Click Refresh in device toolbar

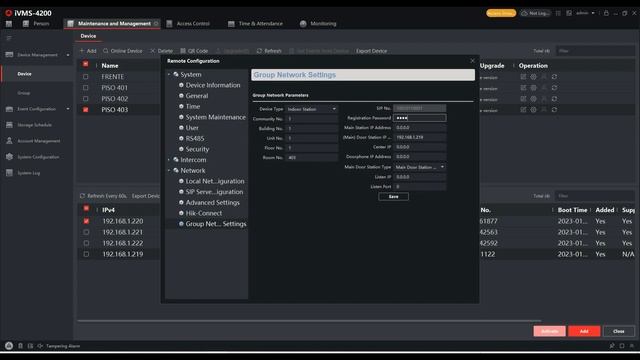269,51
